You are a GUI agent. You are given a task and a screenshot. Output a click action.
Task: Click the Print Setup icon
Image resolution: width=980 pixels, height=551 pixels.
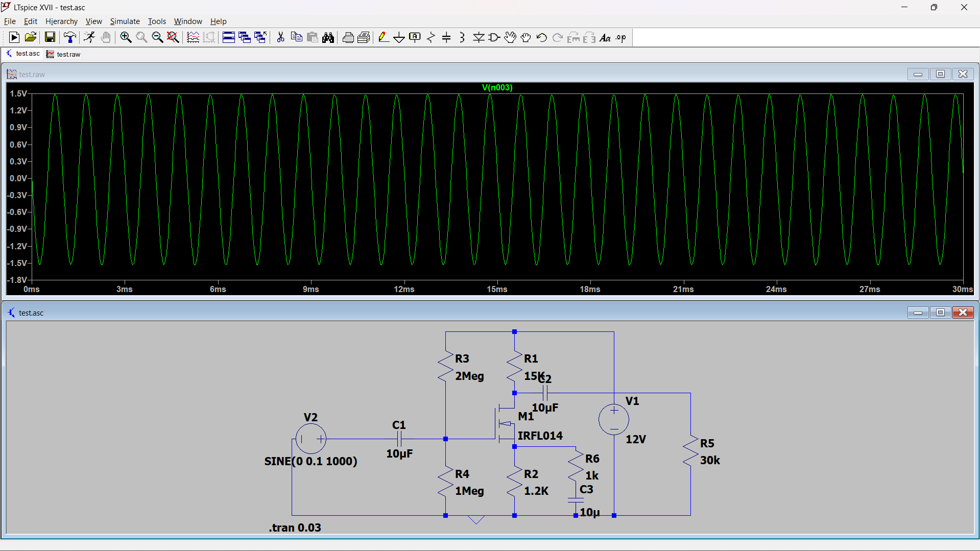point(348,37)
